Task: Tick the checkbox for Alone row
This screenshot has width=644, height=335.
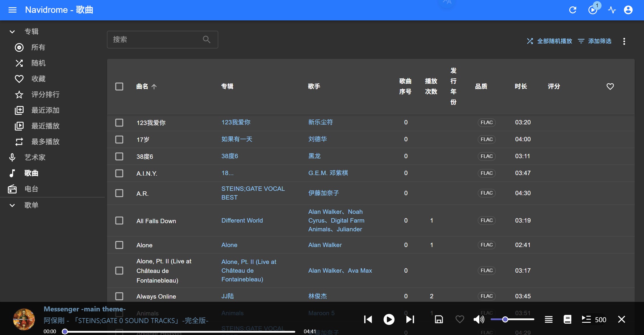Action: tap(119, 245)
